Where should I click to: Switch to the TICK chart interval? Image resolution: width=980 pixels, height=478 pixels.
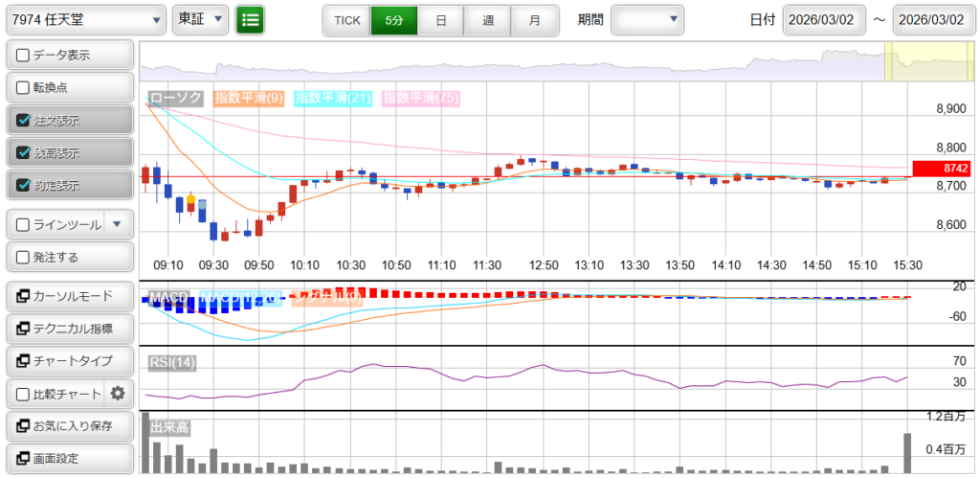[346, 19]
